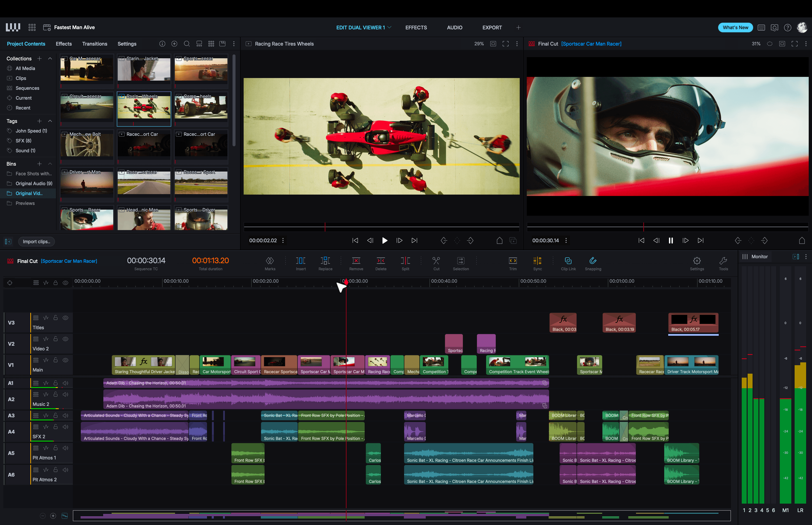Open the keyboard shortcuts icon in header

pyautogui.click(x=761, y=28)
